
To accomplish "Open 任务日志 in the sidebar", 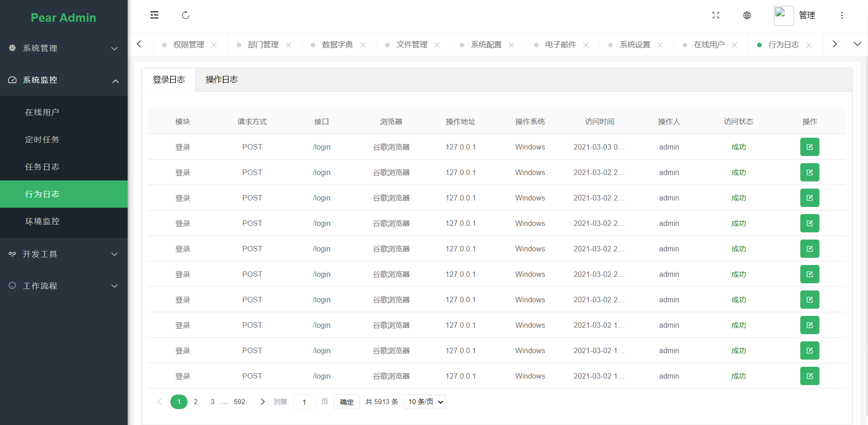I will tap(64, 167).
